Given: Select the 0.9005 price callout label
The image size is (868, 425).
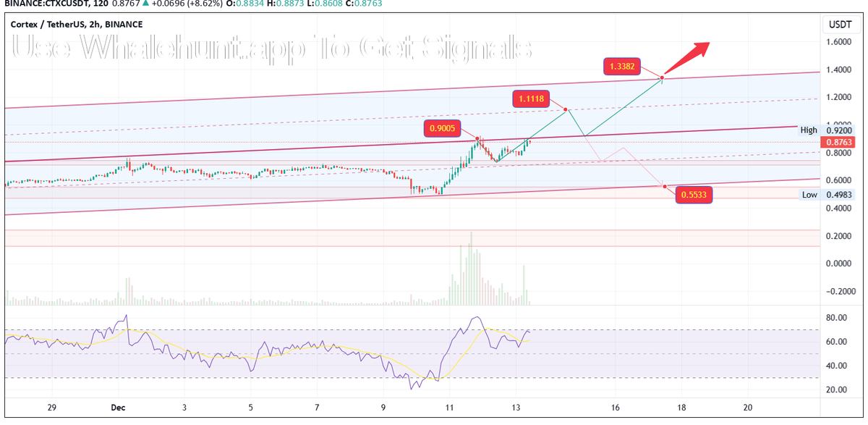Looking at the screenshot, I should click(x=441, y=129).
